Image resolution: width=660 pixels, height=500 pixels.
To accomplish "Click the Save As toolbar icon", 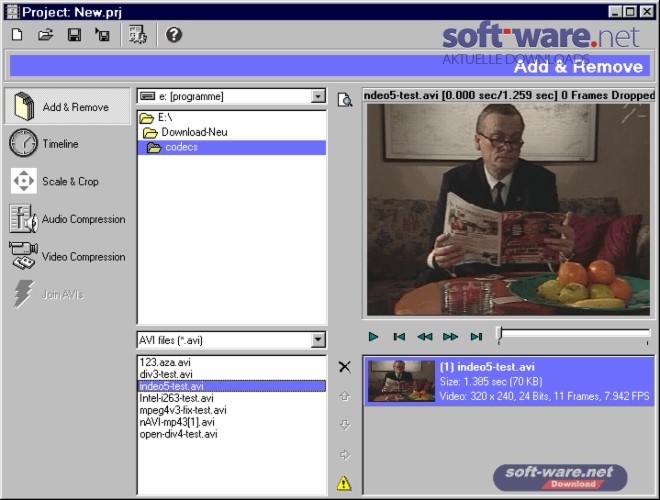I will pos(102,35).
